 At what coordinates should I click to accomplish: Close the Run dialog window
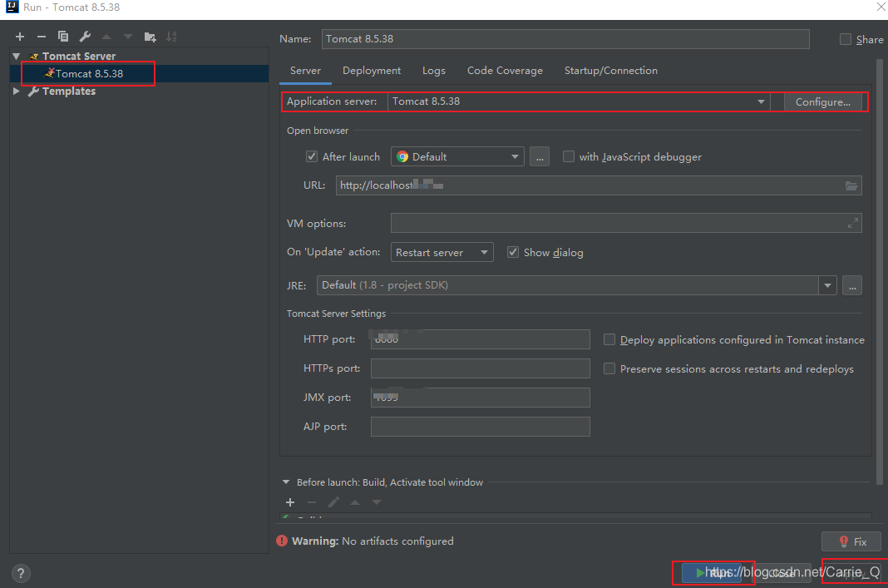tap(881, 7)
